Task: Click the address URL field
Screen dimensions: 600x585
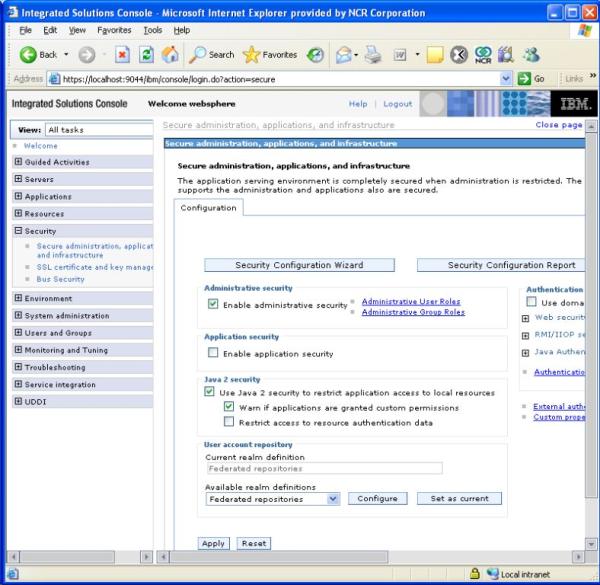Action: (280, 79)
